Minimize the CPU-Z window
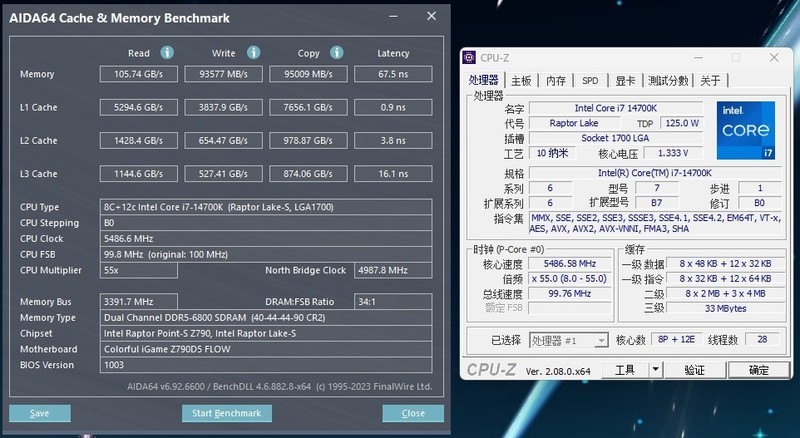This screenshot has width=800, height=438. coord(698,57)
